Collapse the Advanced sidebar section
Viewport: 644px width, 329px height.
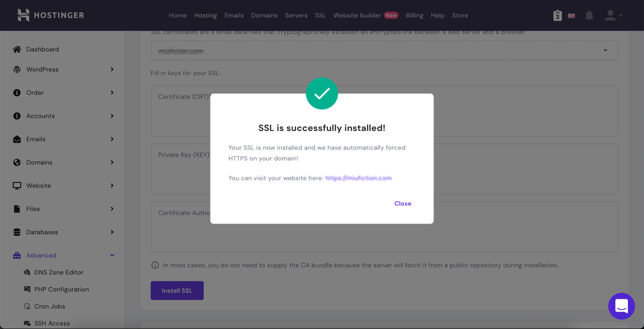(112, 255)
